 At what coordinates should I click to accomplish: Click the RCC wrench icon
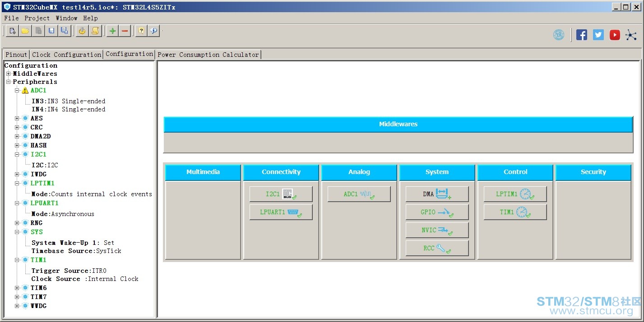pyautogui.click(x=443, y=248)
